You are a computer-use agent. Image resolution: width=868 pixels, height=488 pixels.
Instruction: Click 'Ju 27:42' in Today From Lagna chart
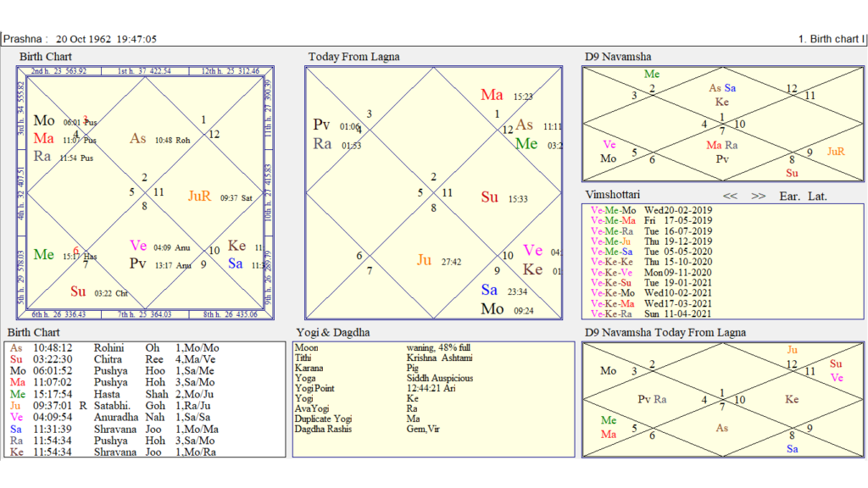pyautogui.click(x=439, y=261)
